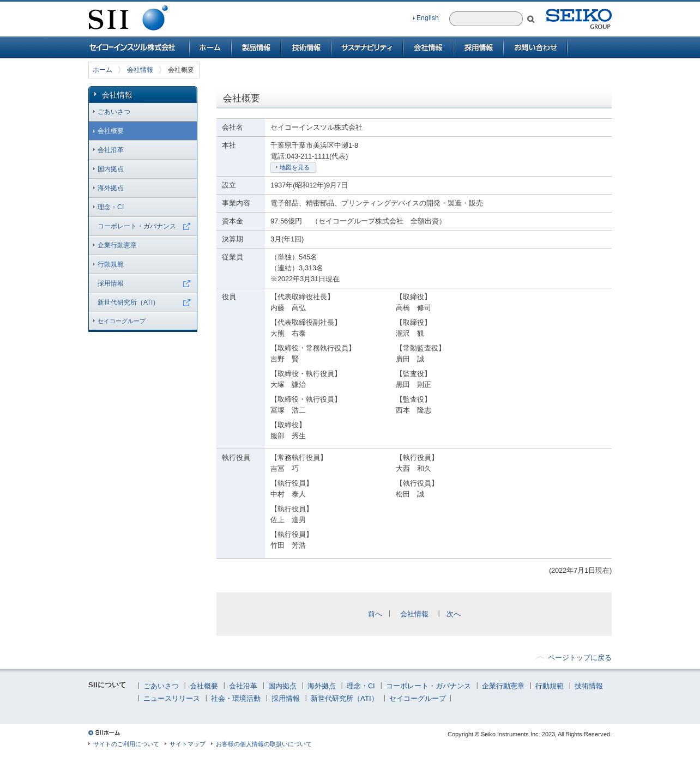This screenshot has height=763, width=700.
Task: Select 国内拠点 in sidebar
Action: pyautogui.click(x=143, y=169)
